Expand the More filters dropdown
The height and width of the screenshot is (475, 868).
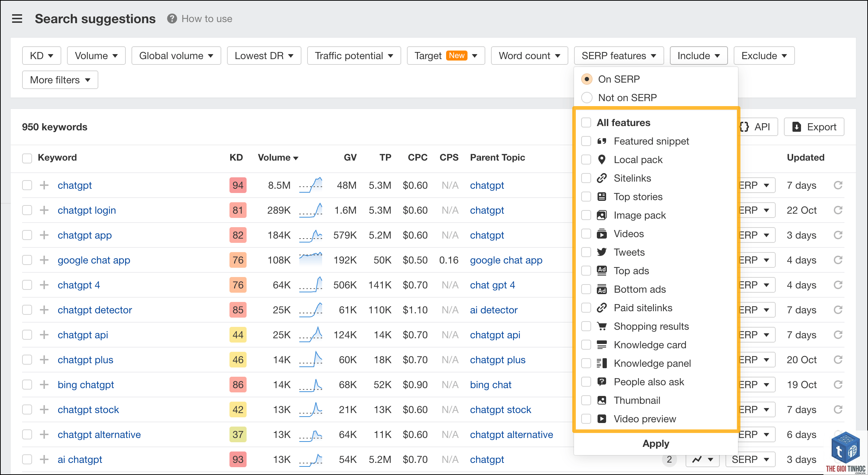(60, 80)
